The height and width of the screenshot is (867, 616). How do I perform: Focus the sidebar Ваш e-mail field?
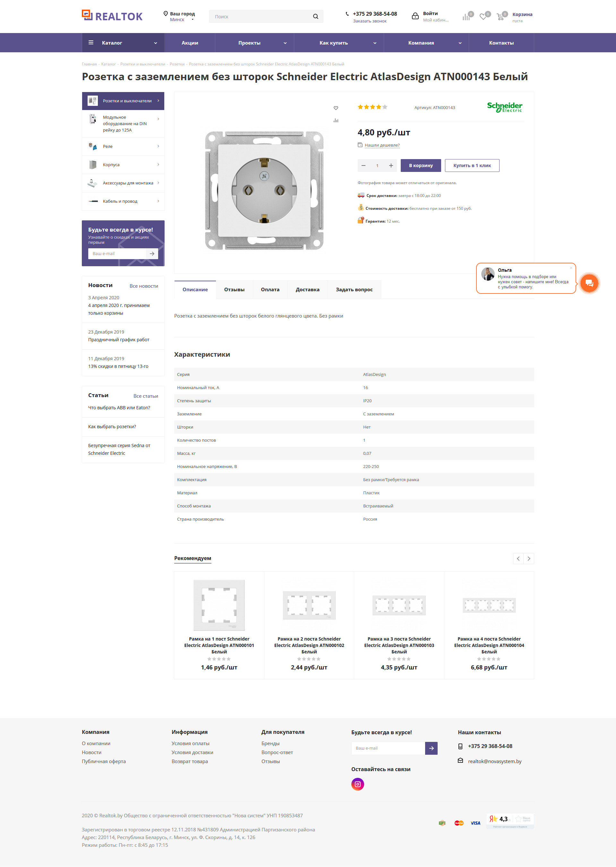click(x=117, y=254)
